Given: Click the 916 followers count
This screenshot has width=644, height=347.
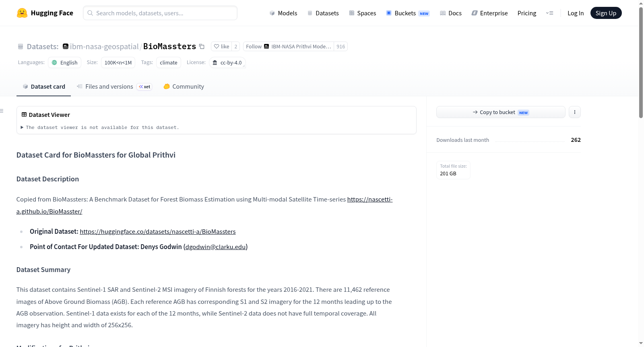Looking at the screenshot, I should (x=341, y=46).
